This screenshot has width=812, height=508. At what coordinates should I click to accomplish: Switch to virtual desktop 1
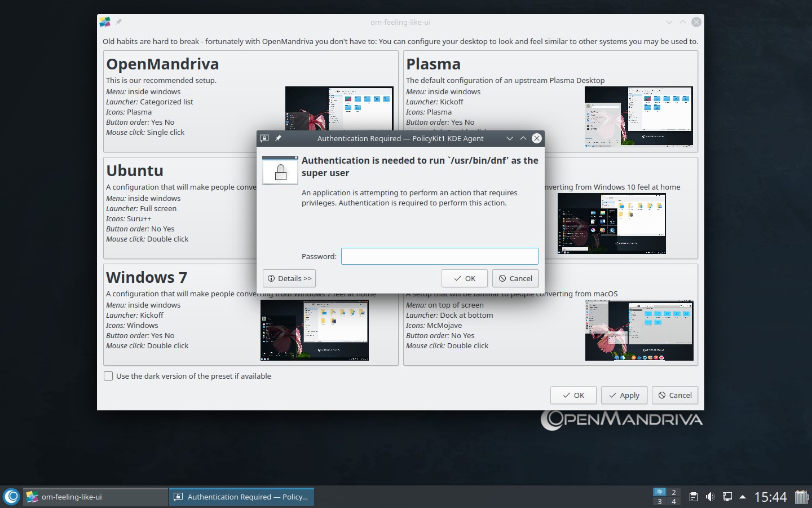(660, 492)
